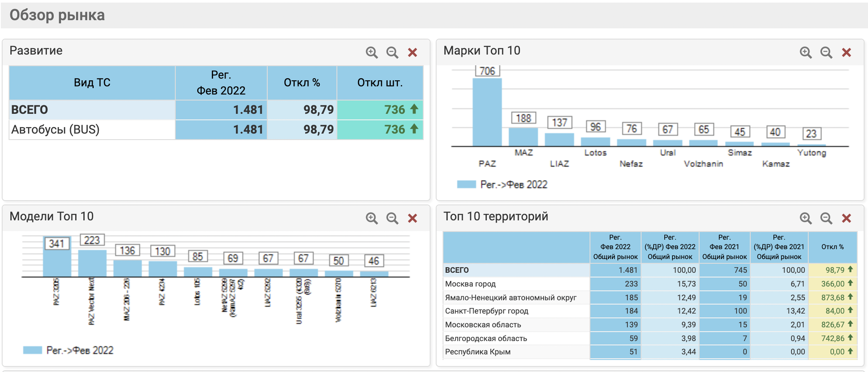
Task: Select the Москва город territory row
Action: coord(471,284)
